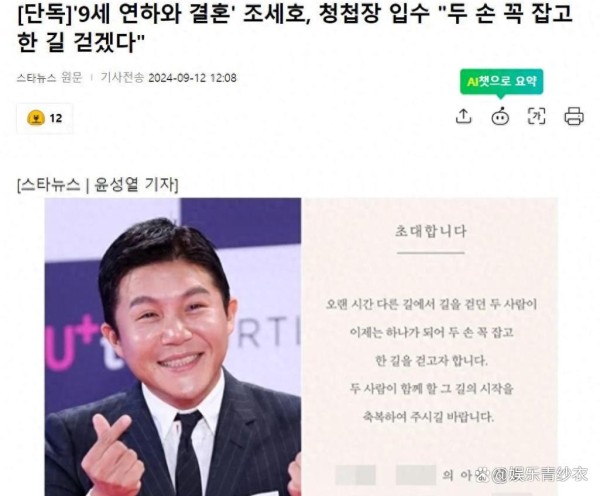The width and height of the screenshot is (600, 496).
Task: Click the 기사전송 2024-09-12 timestamp
Action: pyautogui.click(x=168, y=78)
